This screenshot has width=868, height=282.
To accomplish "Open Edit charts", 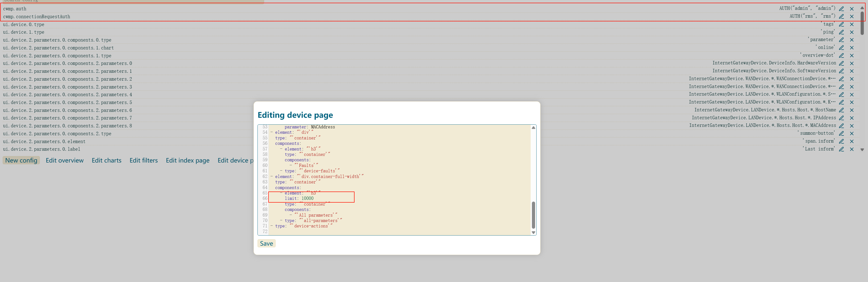I will pyautogui.click(x=106, y=161).
